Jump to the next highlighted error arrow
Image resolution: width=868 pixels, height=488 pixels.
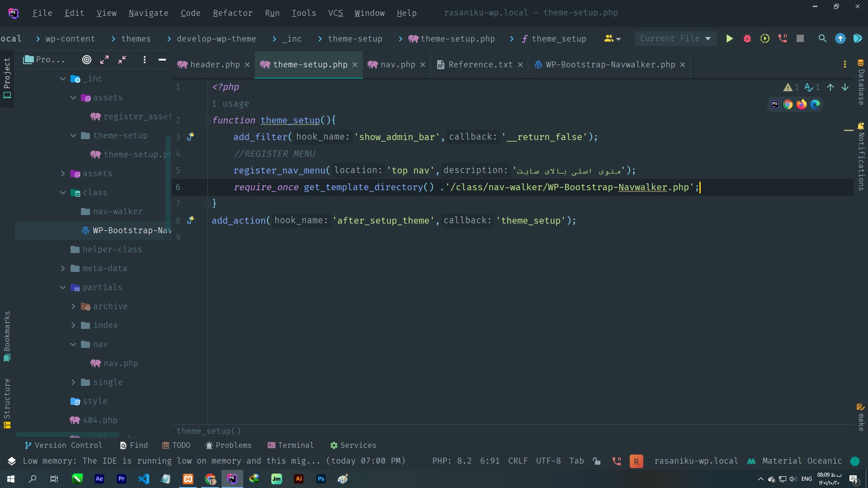[845, 87]
